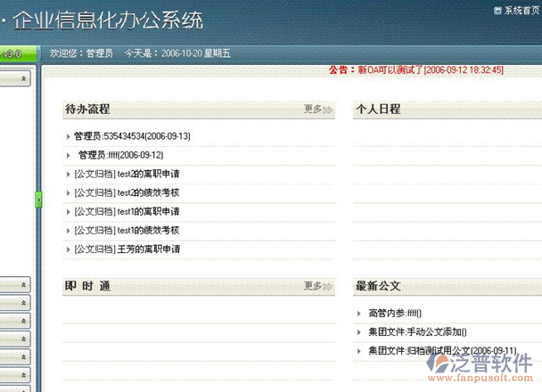The image size is (542, 392).
Task: Open 管理员:ffff(2006-09-12) item
Action: click(121, 155)
